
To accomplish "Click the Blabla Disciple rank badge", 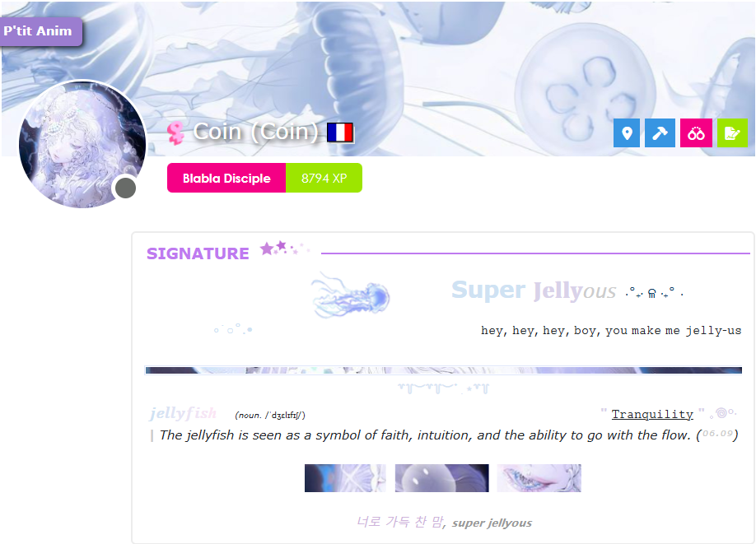I will pos(226,178).
